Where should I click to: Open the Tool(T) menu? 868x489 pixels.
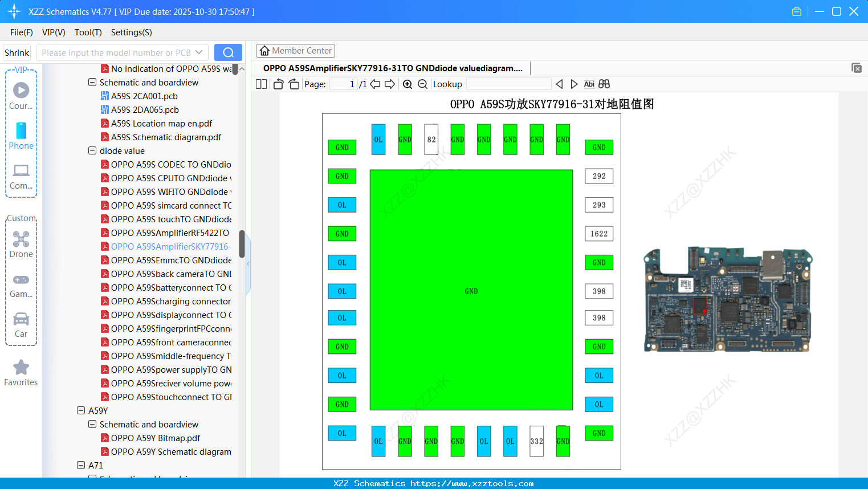point(88,32)
